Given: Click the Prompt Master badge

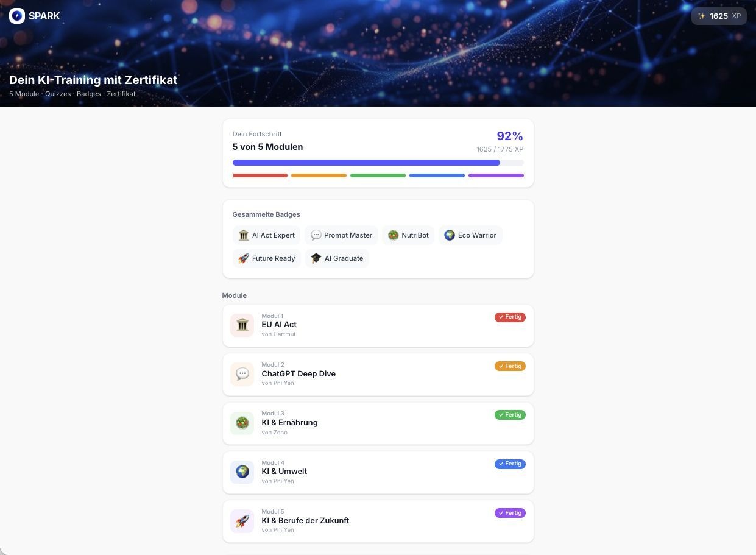Looking at the screenshot, I should (x=341, y=235).
